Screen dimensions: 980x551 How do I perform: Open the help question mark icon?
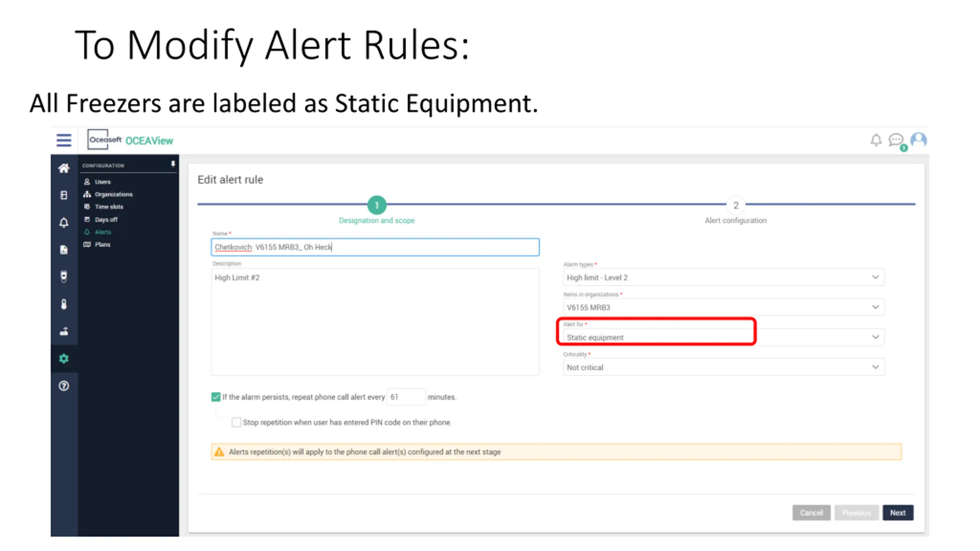[64, 386]
